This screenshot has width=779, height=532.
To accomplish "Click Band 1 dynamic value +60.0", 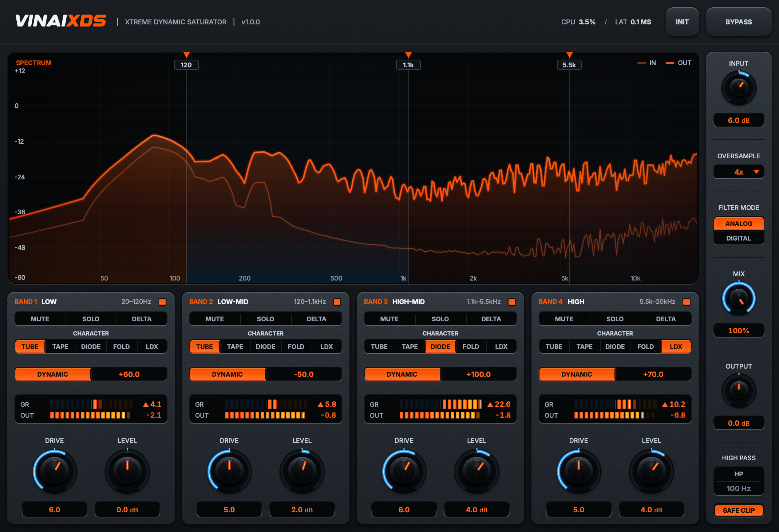I will click(x=129, y=374).
